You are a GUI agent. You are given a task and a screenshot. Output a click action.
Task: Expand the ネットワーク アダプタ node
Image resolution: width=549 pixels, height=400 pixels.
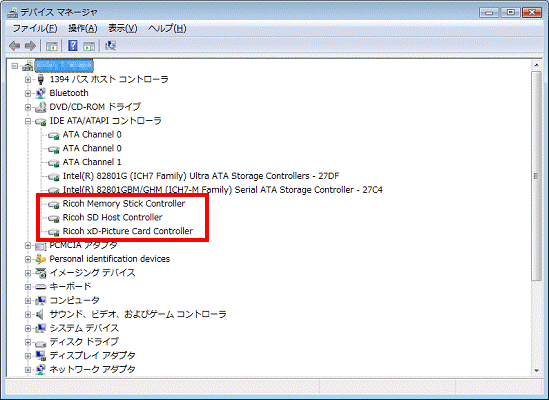[x=28, y=369]
